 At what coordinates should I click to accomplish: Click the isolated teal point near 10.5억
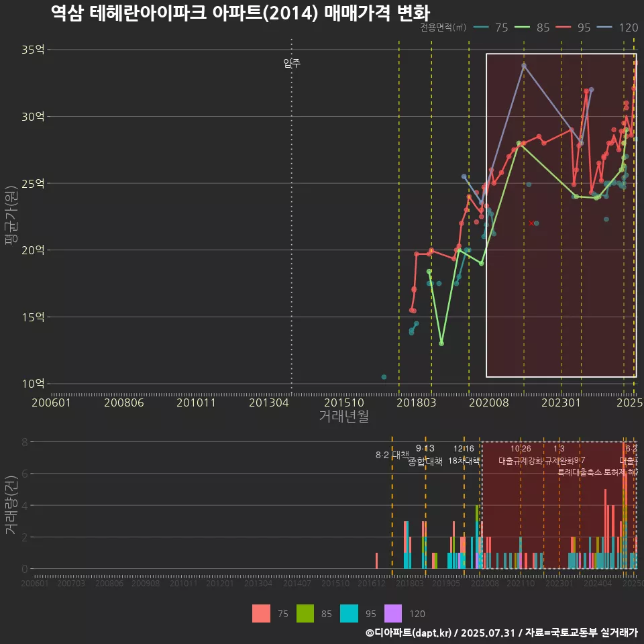pyautogui.click(x=384, y=377)
